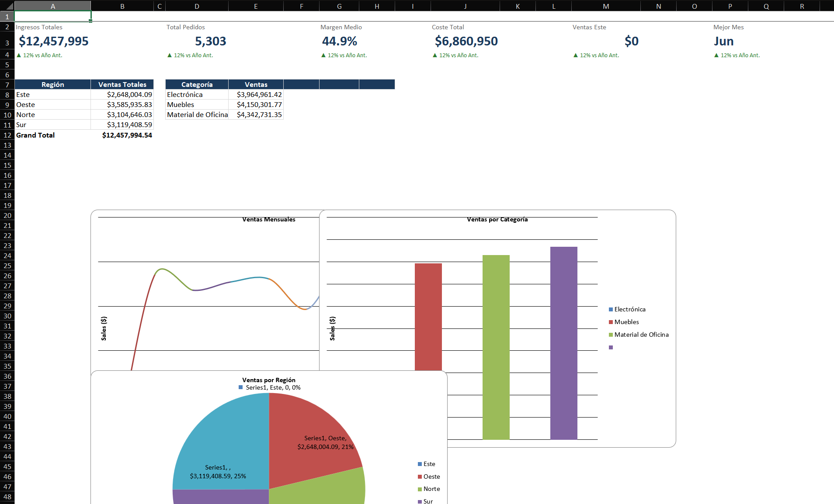The image size is (834, 504).
Task: Click the Electrónica category cell
Action: 197,95
